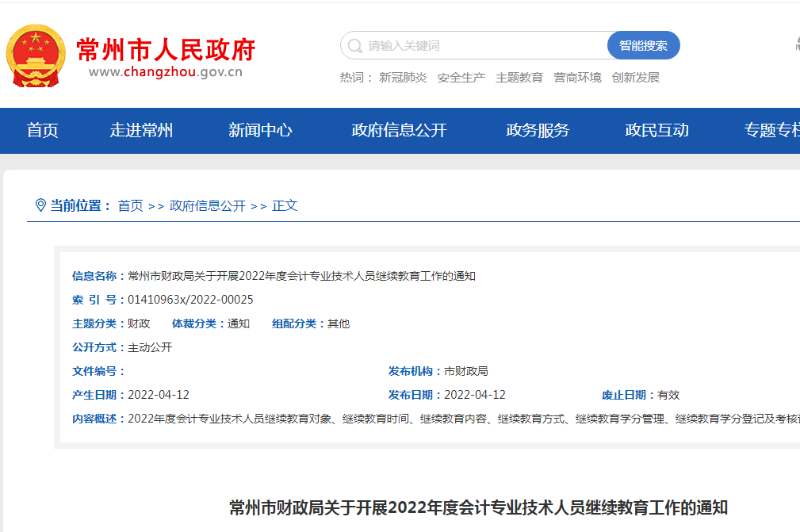Click the 组配分类 value 其他

(x=339, y=323)
